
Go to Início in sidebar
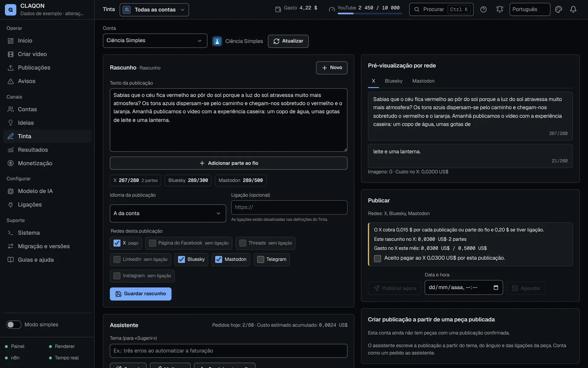click(47, 41)
